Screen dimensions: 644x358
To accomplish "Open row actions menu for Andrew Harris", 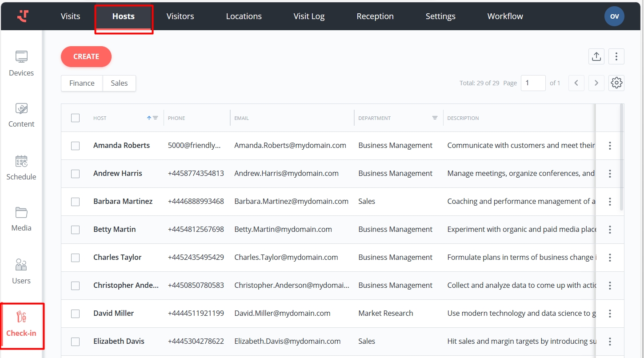I will click(x=610, y=174).
